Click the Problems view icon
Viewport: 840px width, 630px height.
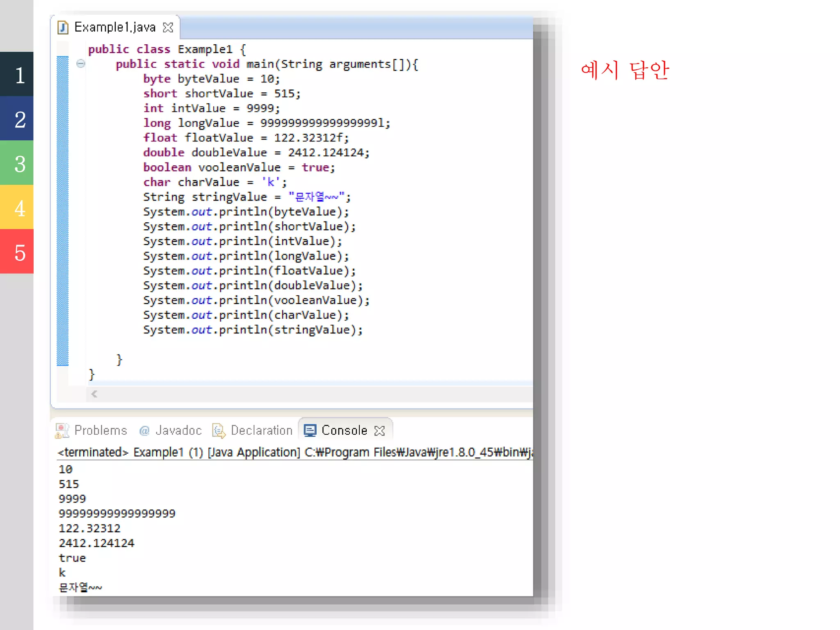click(62, 430)
